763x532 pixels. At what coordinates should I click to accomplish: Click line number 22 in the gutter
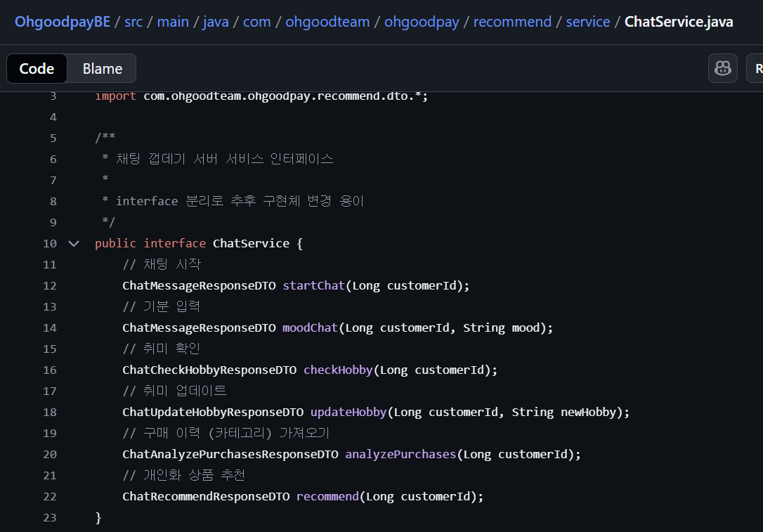click(49, 496)
